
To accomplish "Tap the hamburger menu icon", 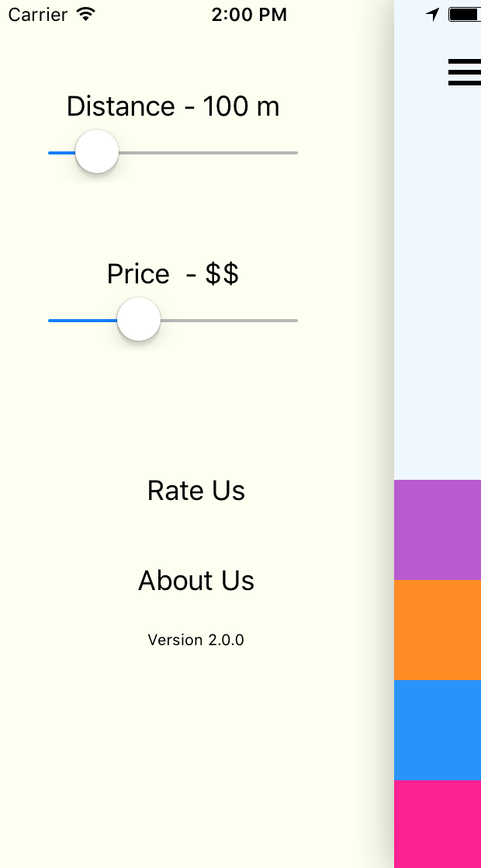I will click(464, 71).
